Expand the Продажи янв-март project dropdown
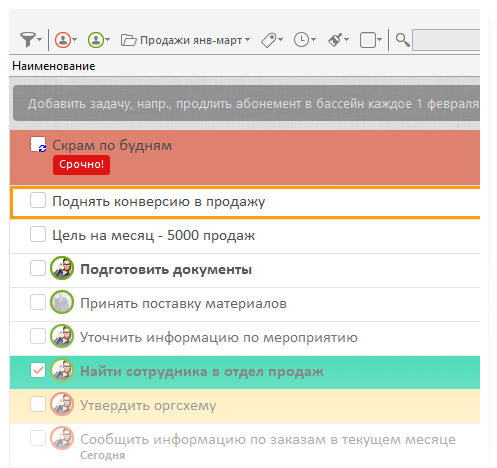This screenshot has width=497, height=468. (185, 40)
